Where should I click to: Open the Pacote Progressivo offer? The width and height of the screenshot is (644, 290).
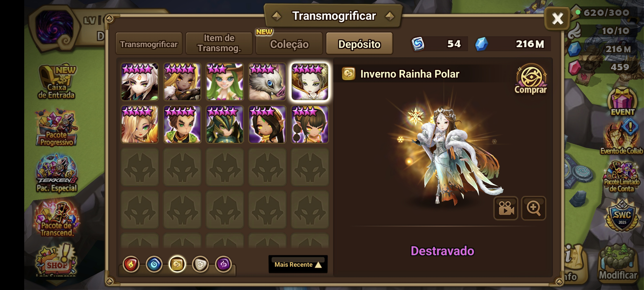tap(57, 128)
